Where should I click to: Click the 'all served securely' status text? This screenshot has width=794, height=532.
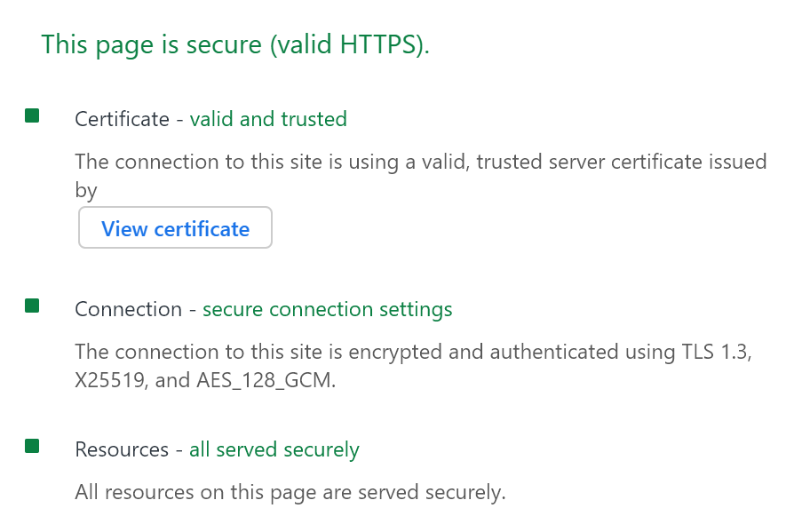pyautogui.click(x=274, y=449)
